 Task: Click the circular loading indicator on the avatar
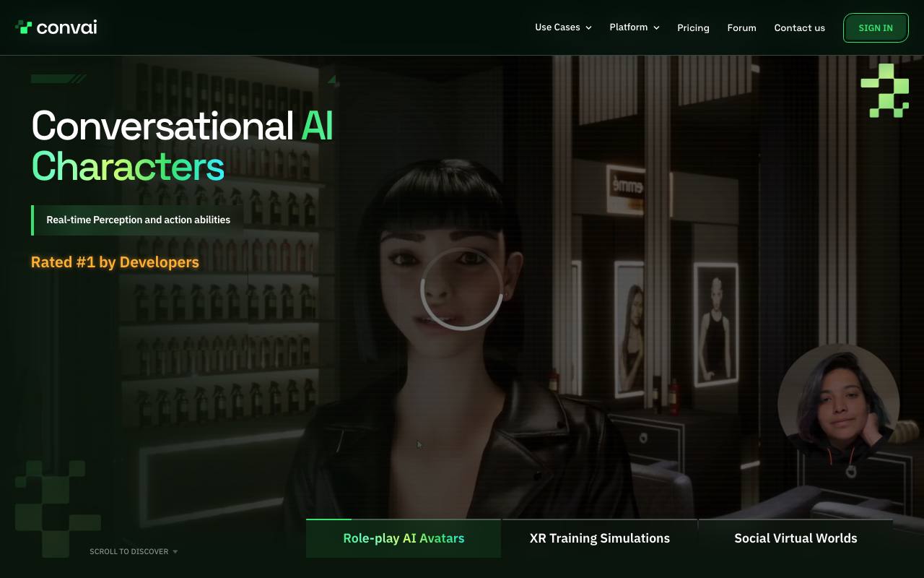462,289
